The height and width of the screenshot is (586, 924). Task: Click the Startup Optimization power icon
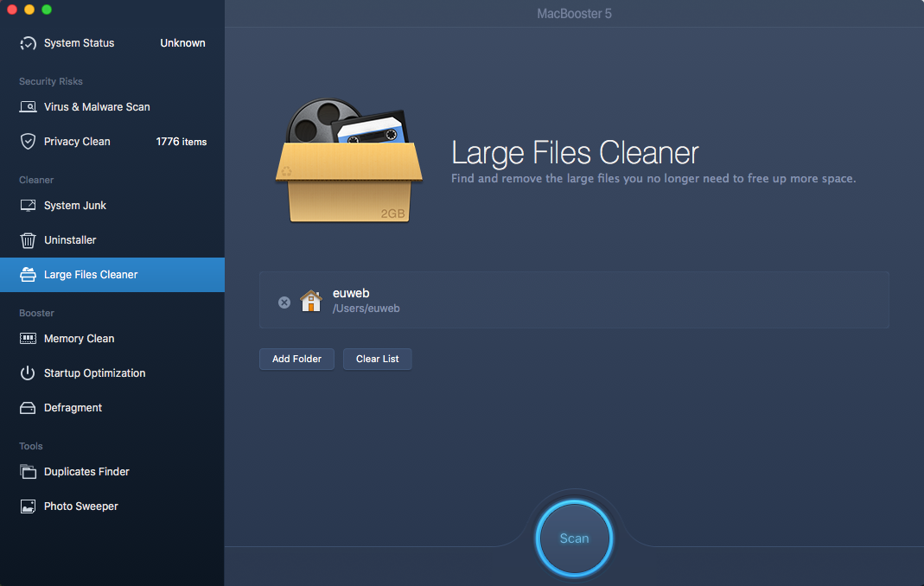(x=28, y=373)
